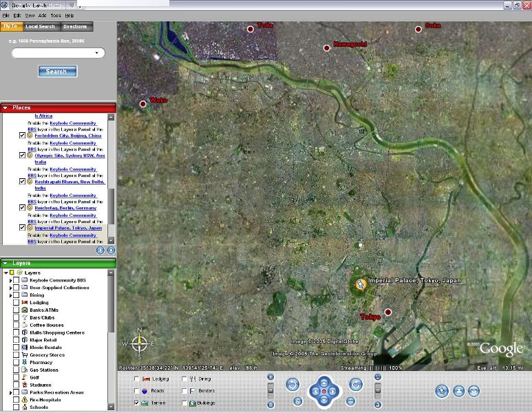Expand Dining folder in Layers tree
This screenshot has height=413, width=532.
point(10,295)
